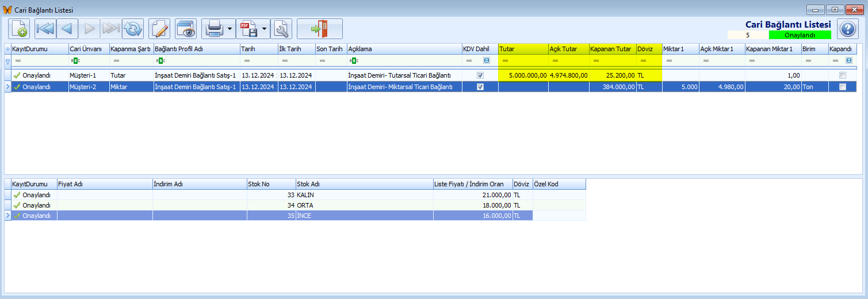Toggle KDV Dahil checkbox for Müşteri-2
Viewport: 868px width, 299px height.
point(480,87)
